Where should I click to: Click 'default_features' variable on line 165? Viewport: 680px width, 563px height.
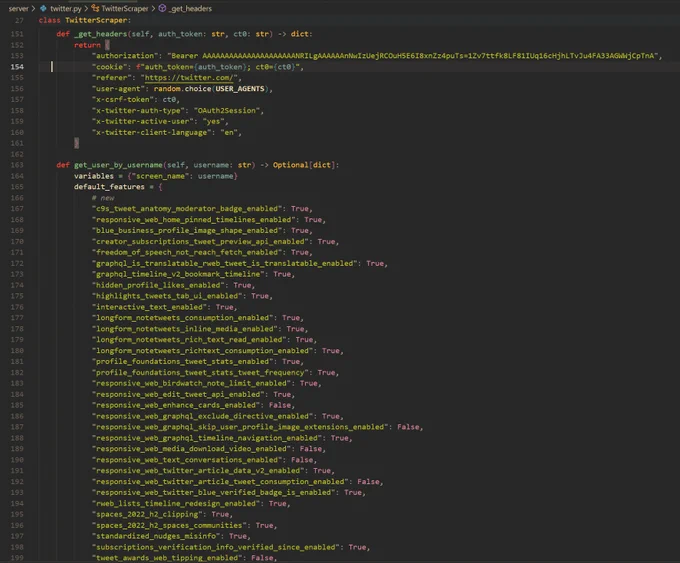[x=109, y=187]
